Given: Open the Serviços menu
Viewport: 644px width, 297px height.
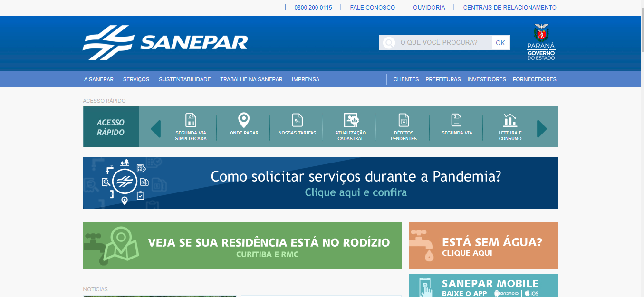Looking at the screenshot, I should (136, 79).
